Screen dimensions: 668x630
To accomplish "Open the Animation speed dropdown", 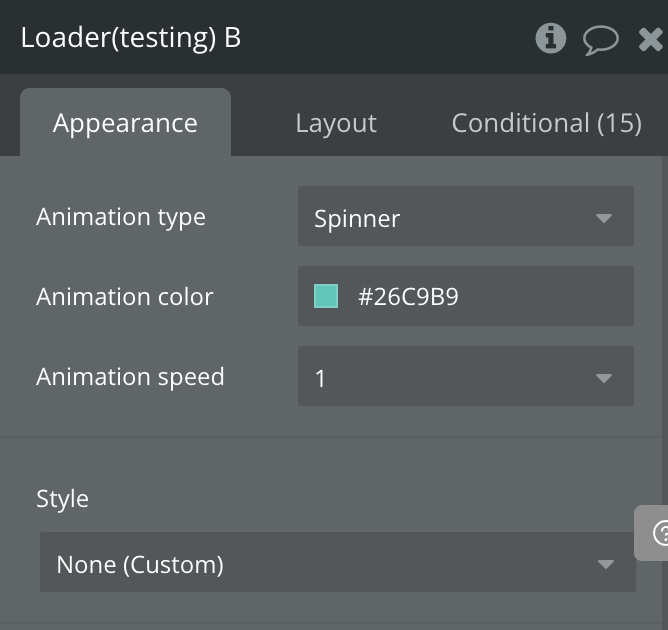I will click(450, 377).
